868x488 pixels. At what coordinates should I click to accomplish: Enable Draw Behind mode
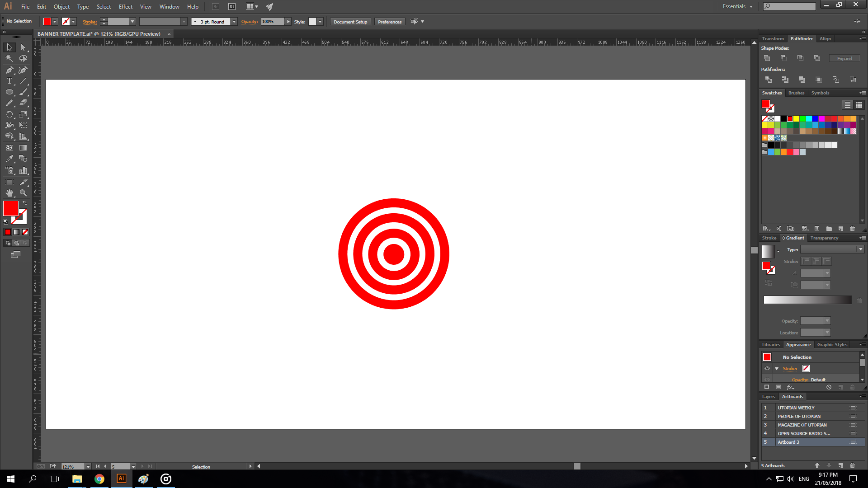[x=17, y=243]
